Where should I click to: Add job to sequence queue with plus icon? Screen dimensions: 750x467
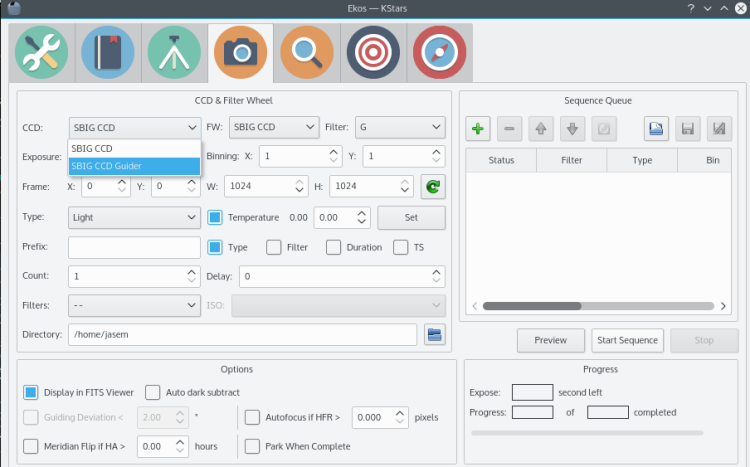(x=478, y=129)
